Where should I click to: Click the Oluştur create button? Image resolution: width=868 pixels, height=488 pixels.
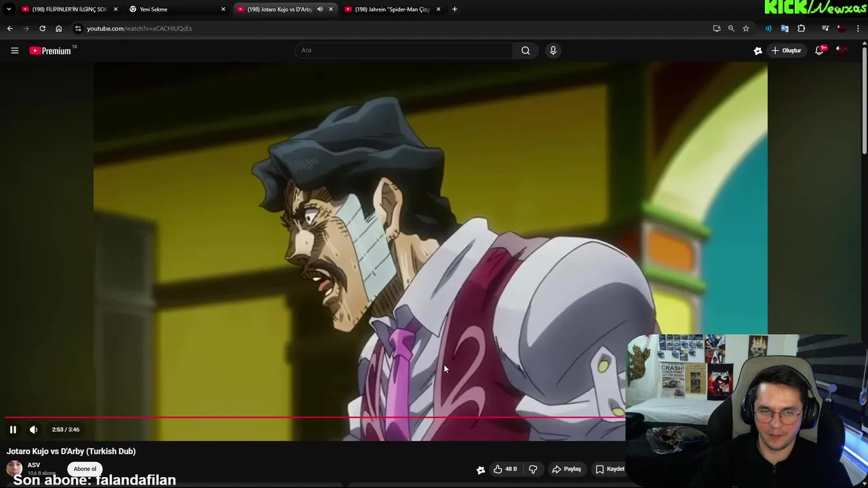787,50
